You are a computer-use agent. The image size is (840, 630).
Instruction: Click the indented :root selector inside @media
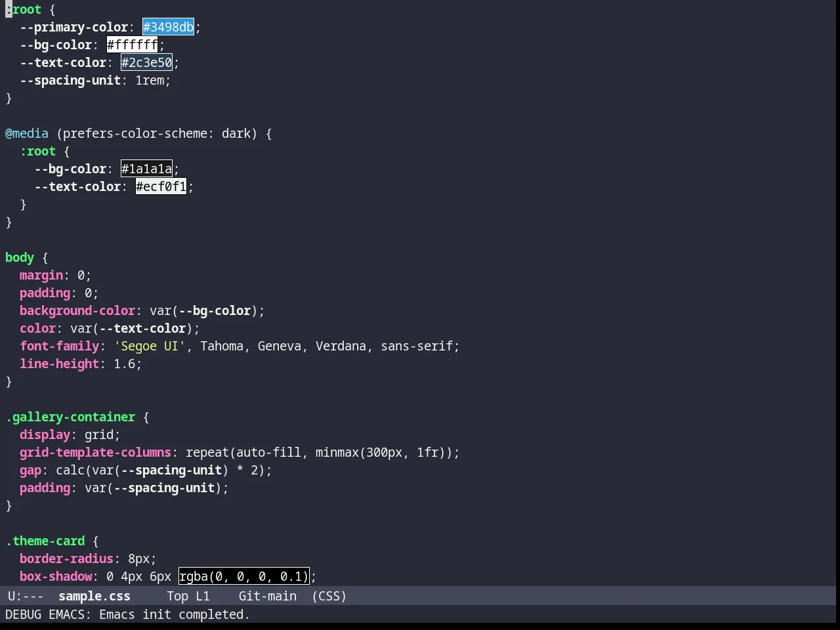(37, 151)
